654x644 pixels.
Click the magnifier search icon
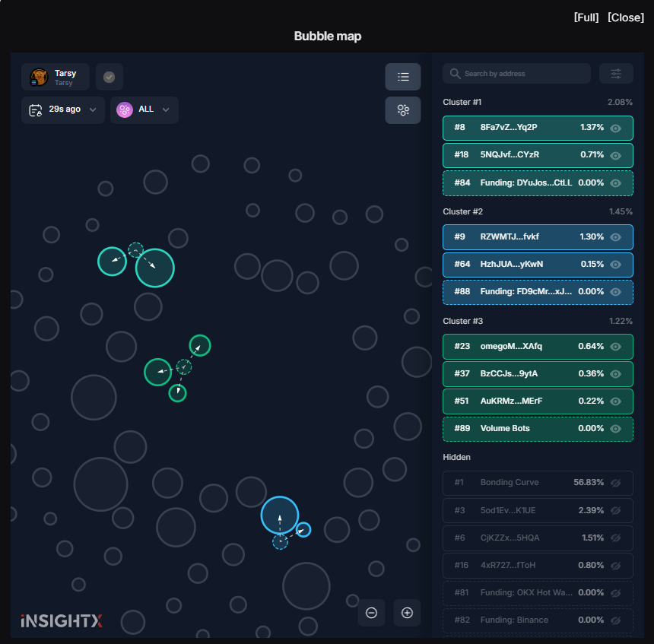[455, 74]
